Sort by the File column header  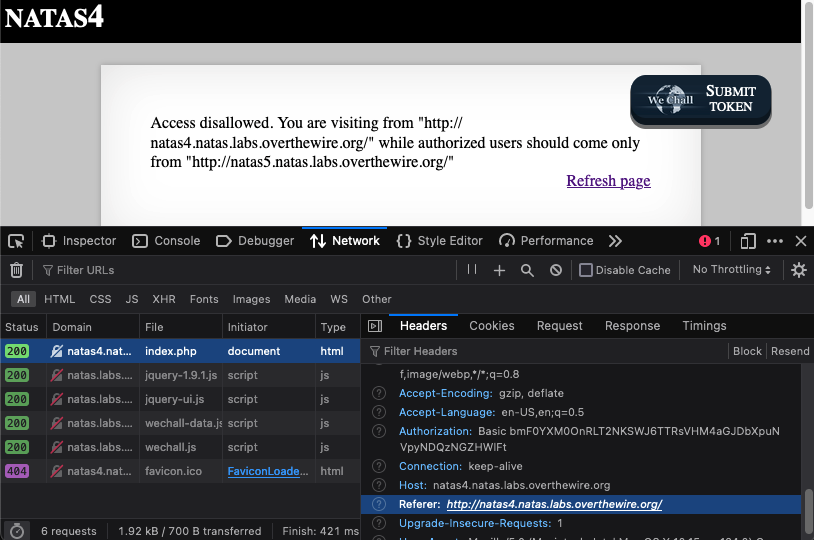tap(181, 327)
